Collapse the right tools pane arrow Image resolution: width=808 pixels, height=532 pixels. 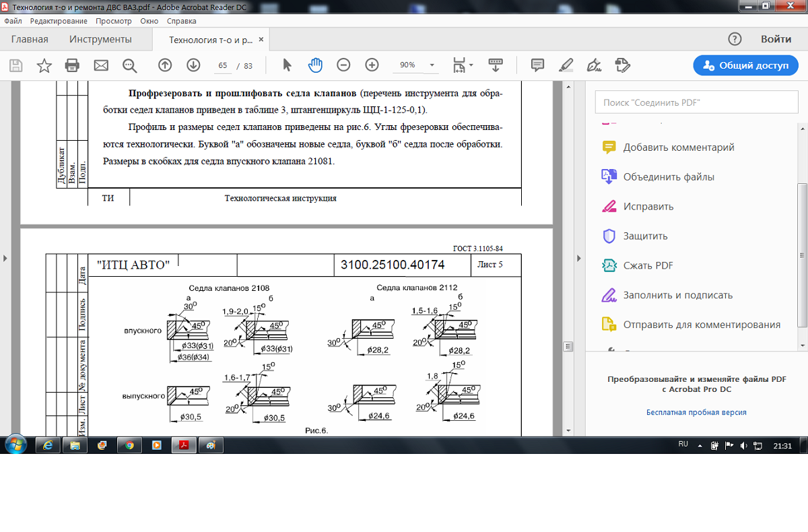[578, 258]
